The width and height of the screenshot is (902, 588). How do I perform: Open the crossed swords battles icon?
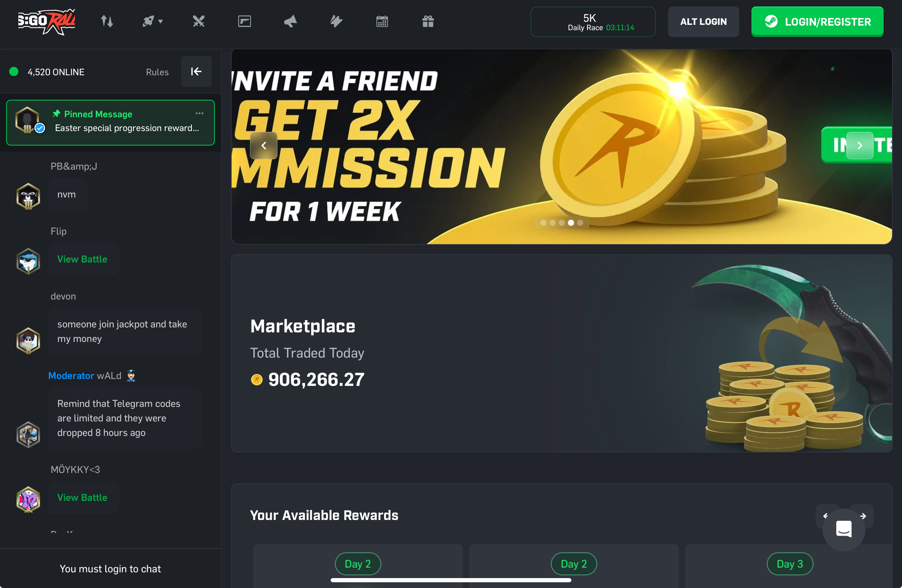199,21
